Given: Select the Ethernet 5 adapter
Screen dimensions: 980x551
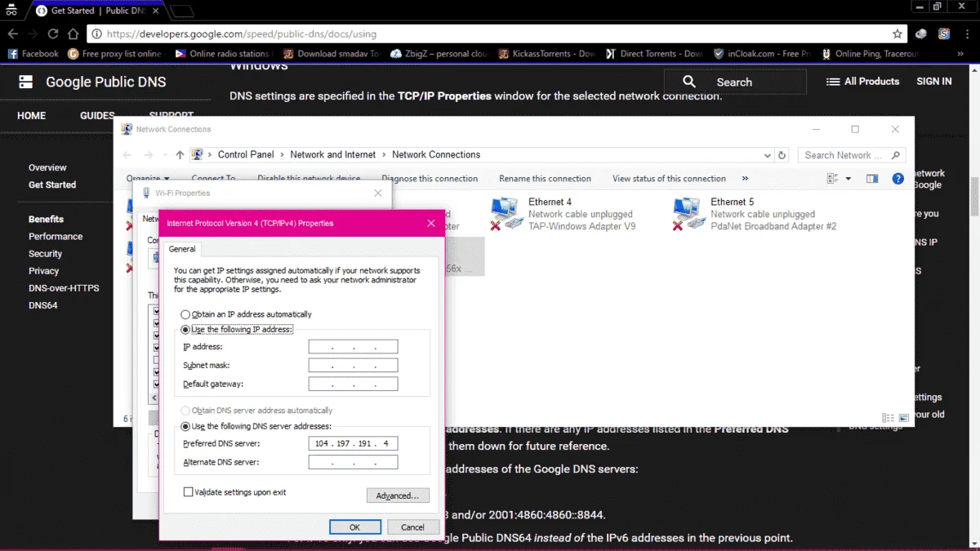Looking at the screenshot, I should (754, 214).
